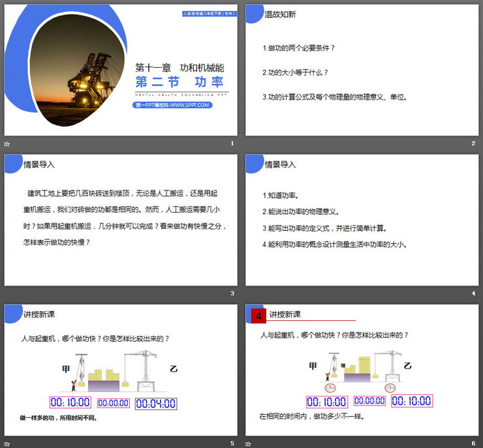Click the line 2.能说出功率的物理意义。
This screenshot has width=483, height=448.
(301, 212)
